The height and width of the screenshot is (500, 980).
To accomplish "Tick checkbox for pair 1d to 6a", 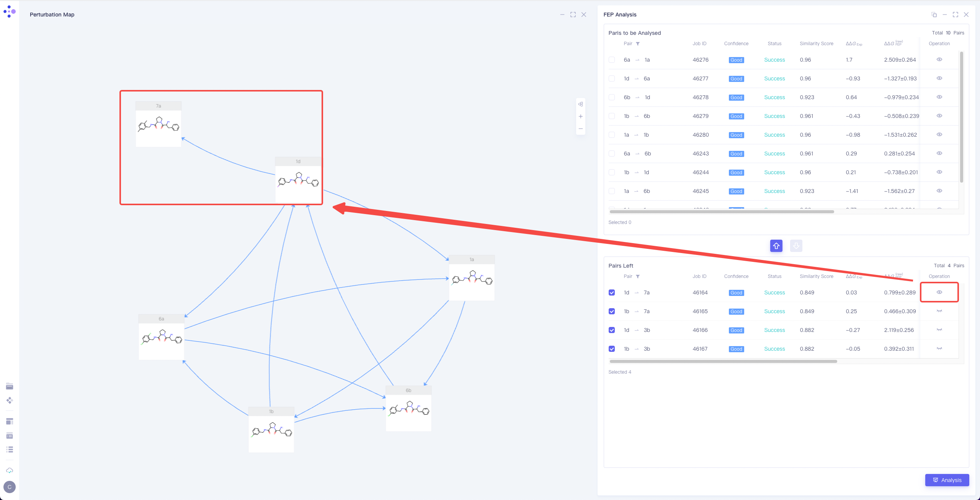I will click(612, 78).
